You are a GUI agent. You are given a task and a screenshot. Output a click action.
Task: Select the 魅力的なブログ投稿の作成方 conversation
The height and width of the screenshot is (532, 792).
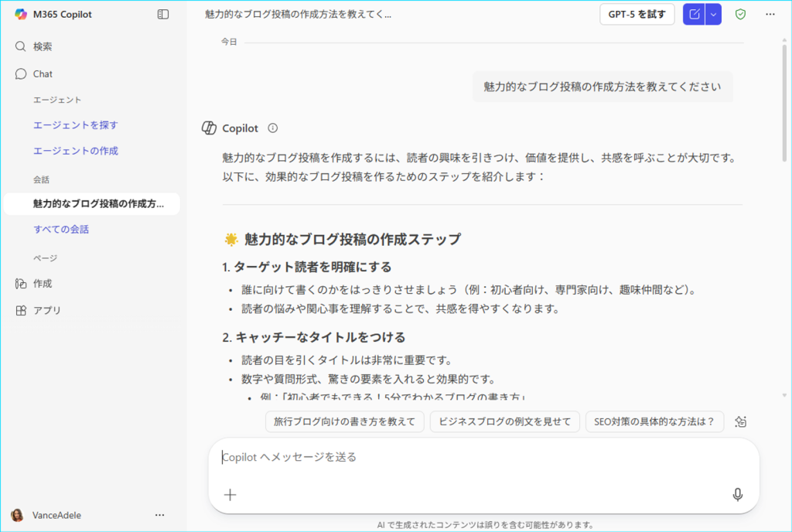97,204
